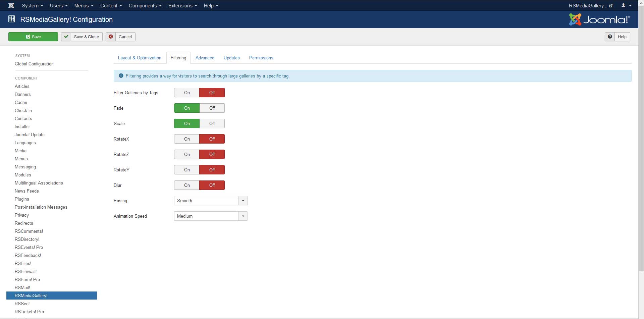Open RSFirewall! configuration

tap(26, 271)
